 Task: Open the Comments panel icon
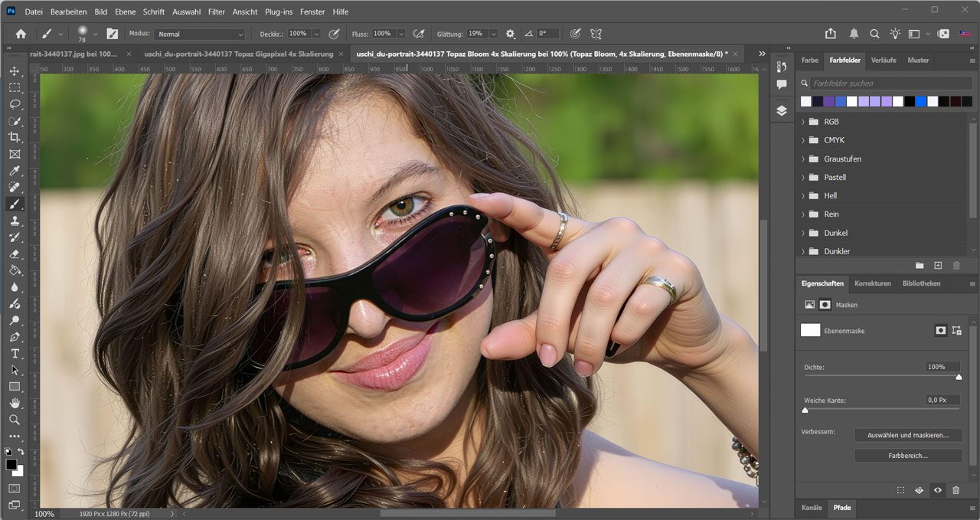(782, 85)
